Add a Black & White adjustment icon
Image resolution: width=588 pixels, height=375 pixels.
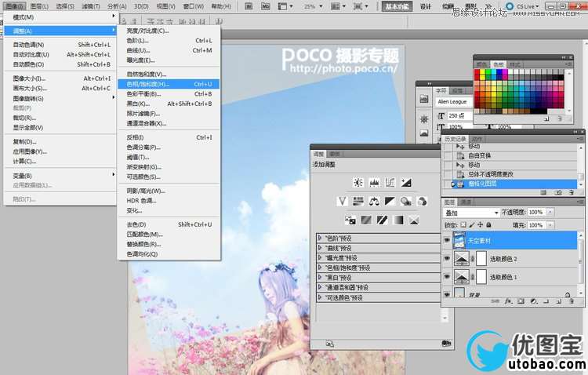(390, 202)
